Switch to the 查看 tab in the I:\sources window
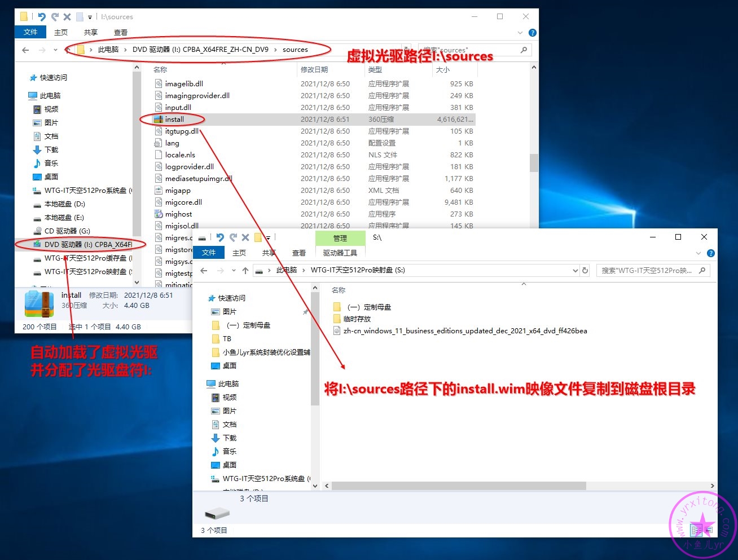 click(x=121, y=32)
